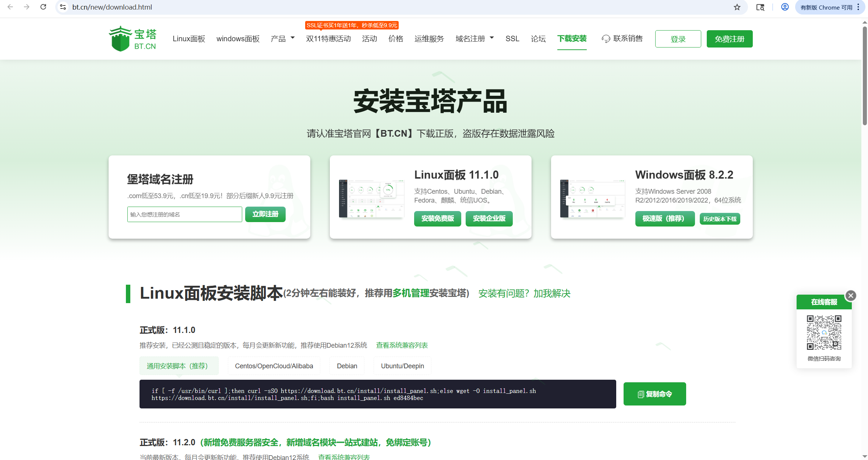Screen dimensions: 868x460
Task: Open the Chrome profile avatar icon
Action: [785, 7]
